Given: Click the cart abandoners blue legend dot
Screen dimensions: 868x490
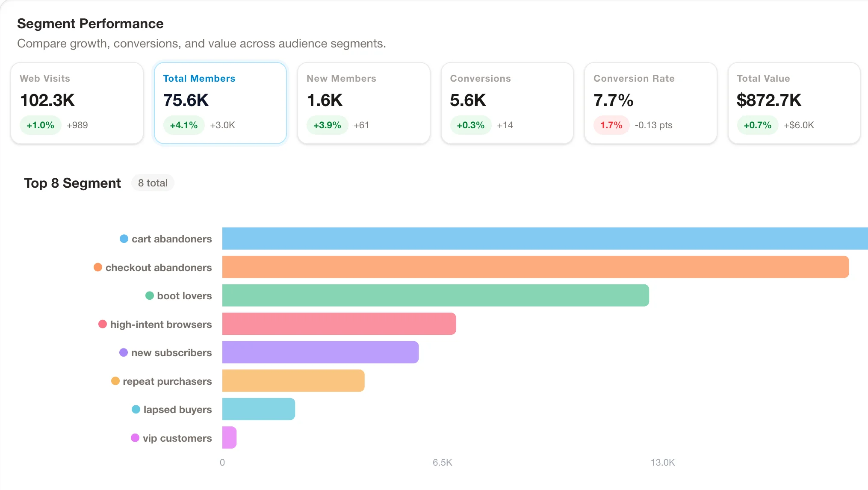Looking at the screenshot, I should (x=124, y=239).
